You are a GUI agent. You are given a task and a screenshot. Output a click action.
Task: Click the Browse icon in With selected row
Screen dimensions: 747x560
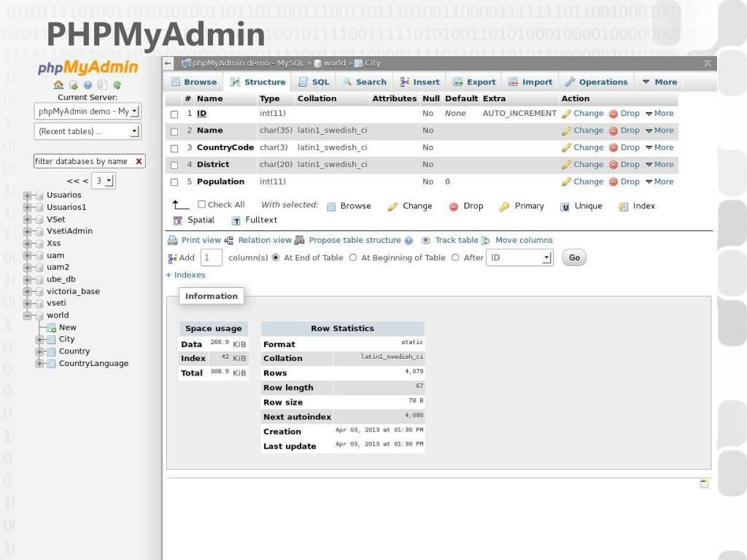[x=331, y=206]
